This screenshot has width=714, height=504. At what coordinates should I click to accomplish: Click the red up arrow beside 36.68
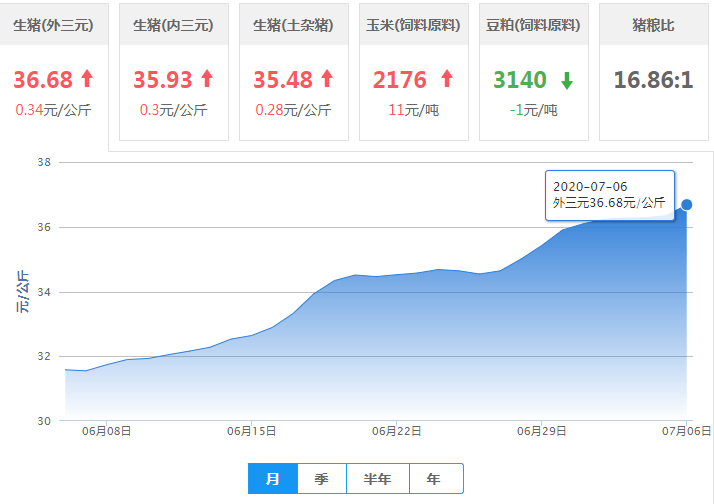(x=87, y=79)
